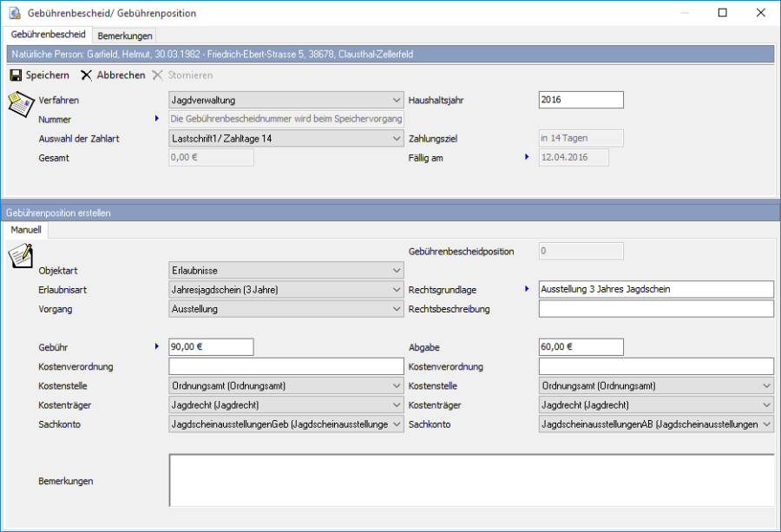
Task: Click the blue arrow beside Rechtsgrundlage
Action: (527, 288)
